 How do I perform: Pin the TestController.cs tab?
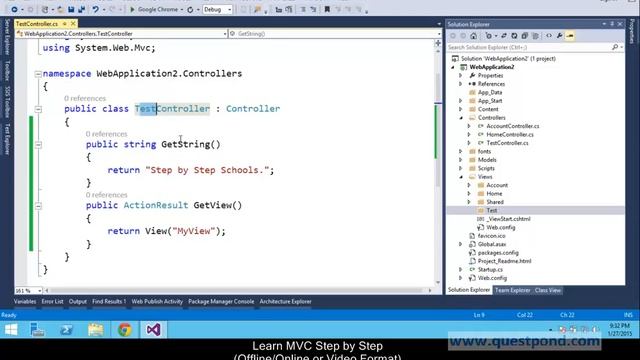pos(64,24)
